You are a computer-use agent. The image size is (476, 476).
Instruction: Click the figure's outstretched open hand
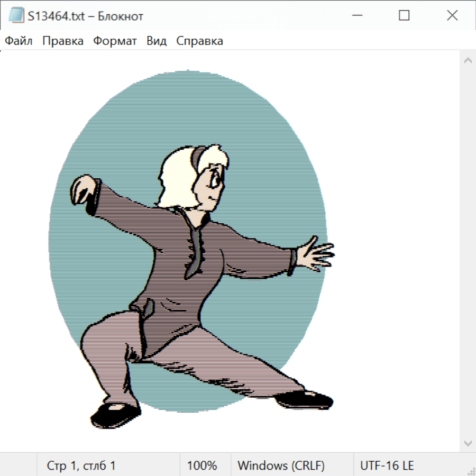click(314, 254)
